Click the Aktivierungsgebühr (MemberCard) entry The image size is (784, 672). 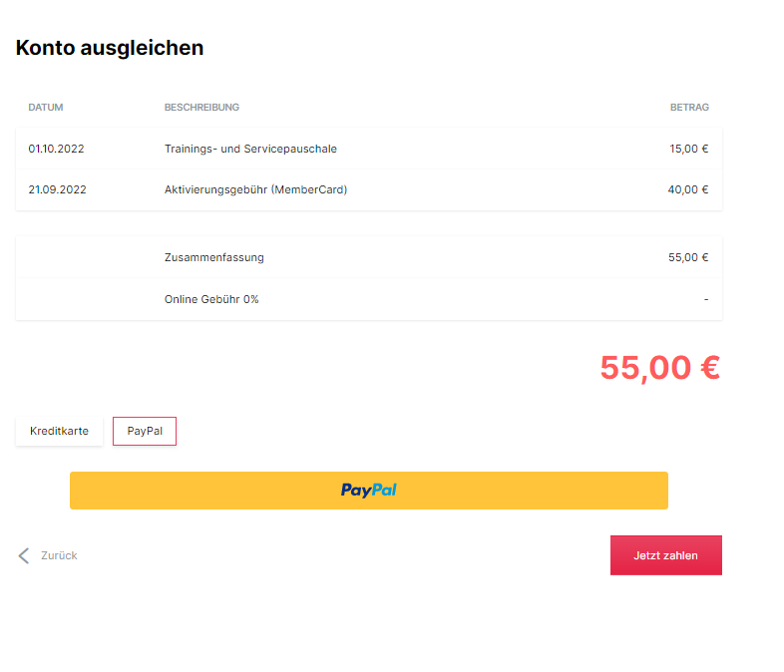tap(255, 189)
